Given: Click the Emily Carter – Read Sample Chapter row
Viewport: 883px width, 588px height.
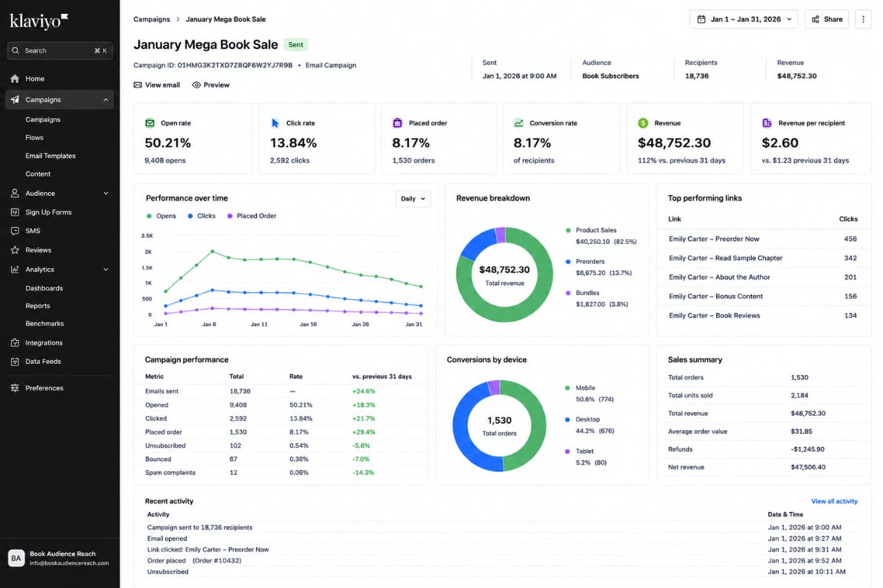Looking at the screenshot, I should [x=763, y=258].
